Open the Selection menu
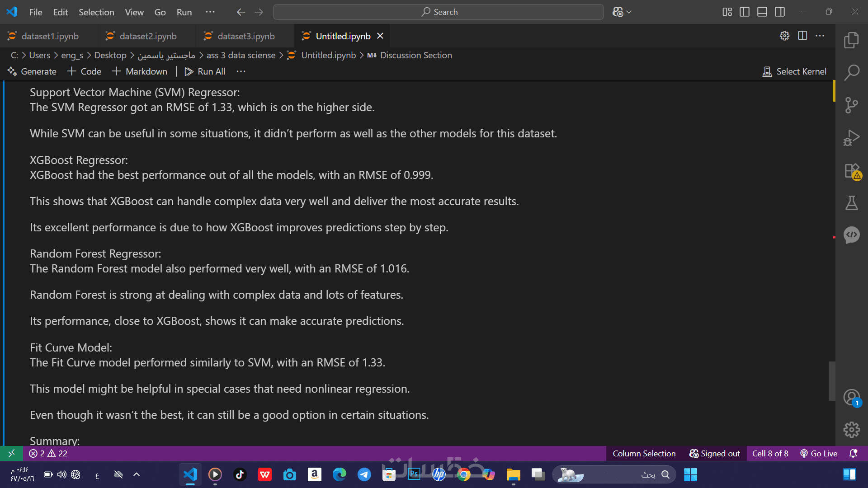Viewport: 868px width, 488px height. (96, 12)
